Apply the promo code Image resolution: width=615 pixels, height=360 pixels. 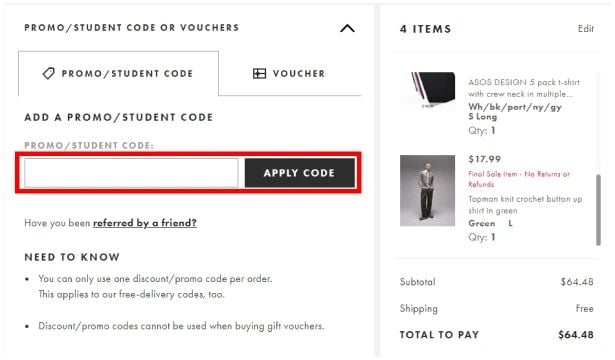[300, 173]
